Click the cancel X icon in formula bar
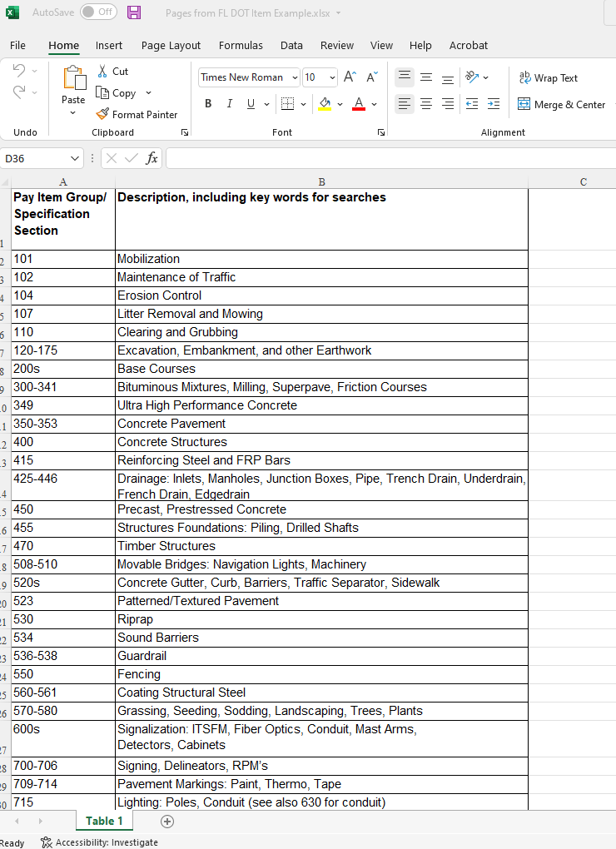 point(112,158)
